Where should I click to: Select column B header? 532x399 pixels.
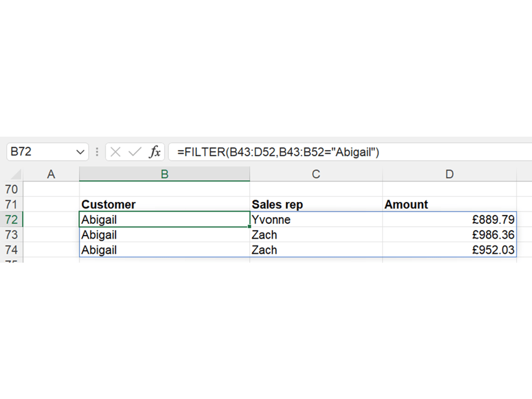(164, 174)
